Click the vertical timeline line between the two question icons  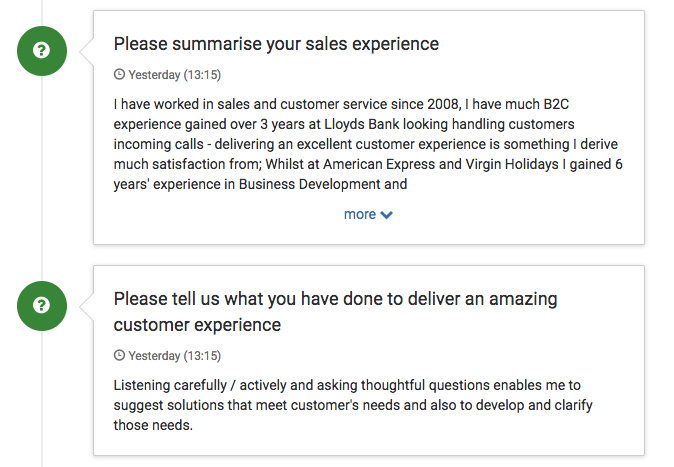pyautogui.click(x=42, y=178)
